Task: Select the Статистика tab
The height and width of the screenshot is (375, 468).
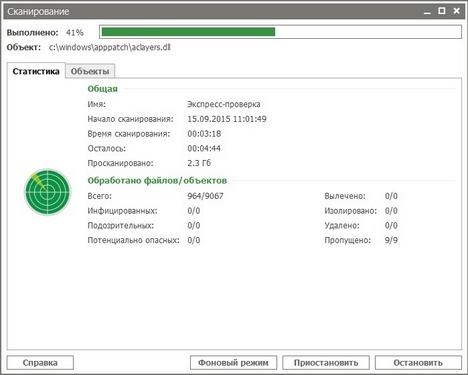Action: coord(36,71)
